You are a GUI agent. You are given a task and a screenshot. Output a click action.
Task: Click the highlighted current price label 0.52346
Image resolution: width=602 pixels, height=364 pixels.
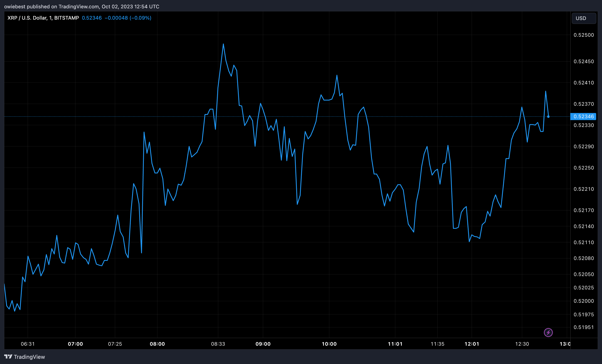point(583,117)
